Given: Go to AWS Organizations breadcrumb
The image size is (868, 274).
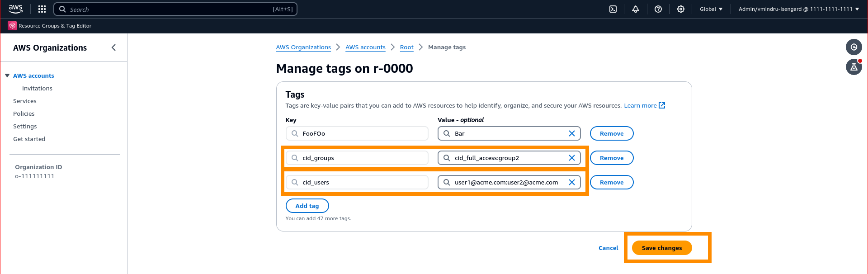Looking at the screenshot, I should coord(303,47).
